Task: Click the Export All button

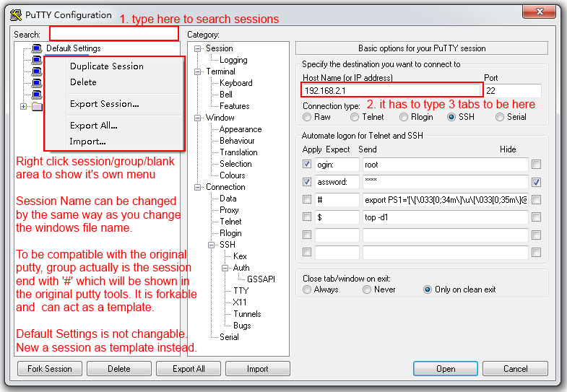Action: point(189,369)
